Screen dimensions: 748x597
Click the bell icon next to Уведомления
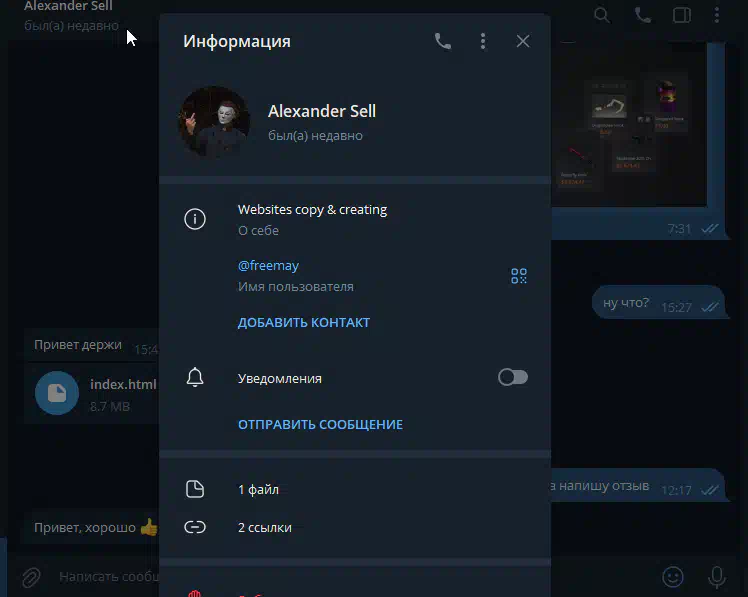pyautogui.click(x=195, y=377)
